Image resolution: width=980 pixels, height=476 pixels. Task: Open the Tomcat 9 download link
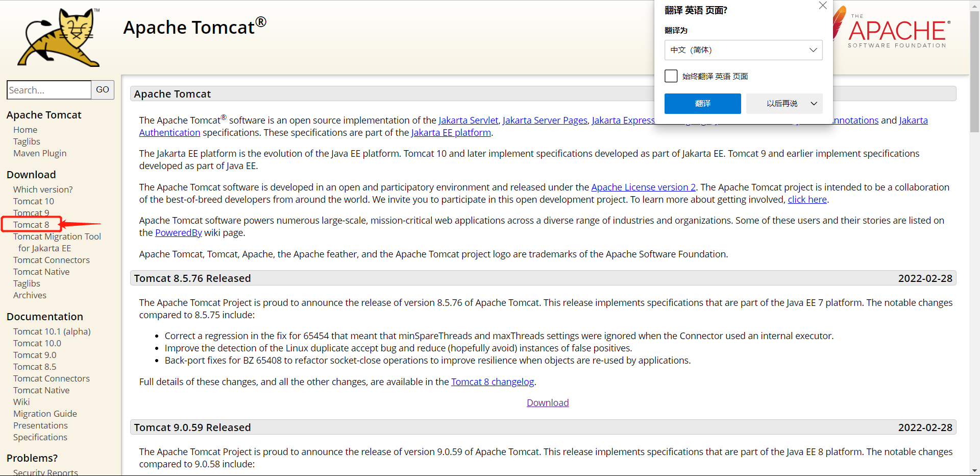(31, 212)
